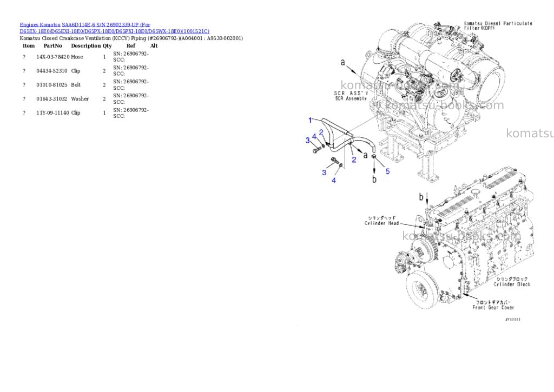Click callout number 1 in the diagram
Image resolution: width=554 pixels, height=392 pixels.
(310, 121)
